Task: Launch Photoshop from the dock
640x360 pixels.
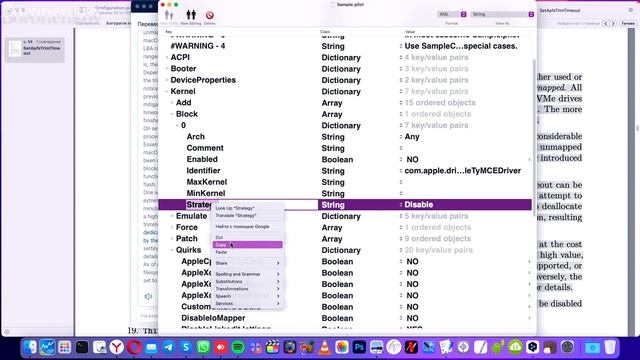Action: (x=359, y=347)
